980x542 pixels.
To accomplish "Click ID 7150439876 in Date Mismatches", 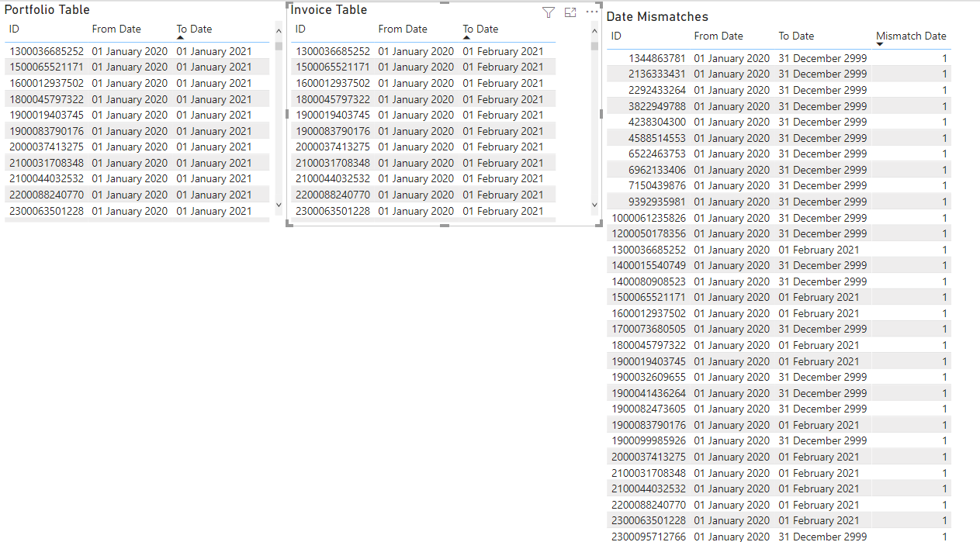I will tap(657, 186).
